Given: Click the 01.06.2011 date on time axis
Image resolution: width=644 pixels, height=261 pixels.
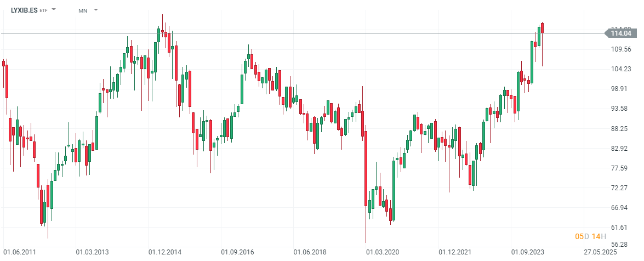Looking at the screenshot, I should tap(20, 252).
